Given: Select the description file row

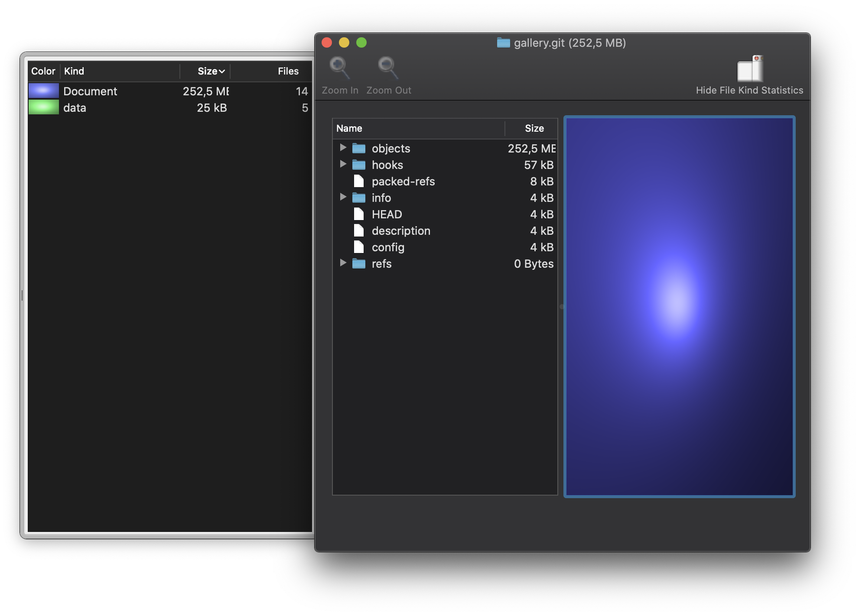Looking at the screenshot, I should coord(401,231).
